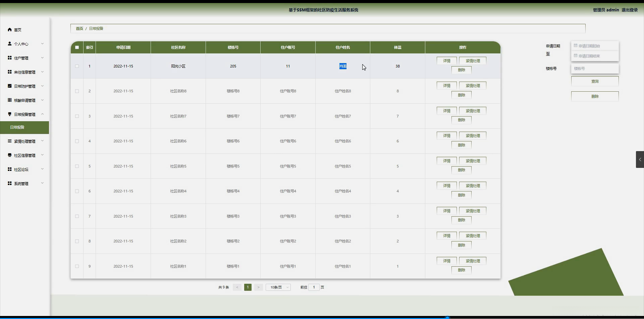Click the person icon for 个人中心
The height and width of the screenshot is (319, 644).
[x=10, y=44]
